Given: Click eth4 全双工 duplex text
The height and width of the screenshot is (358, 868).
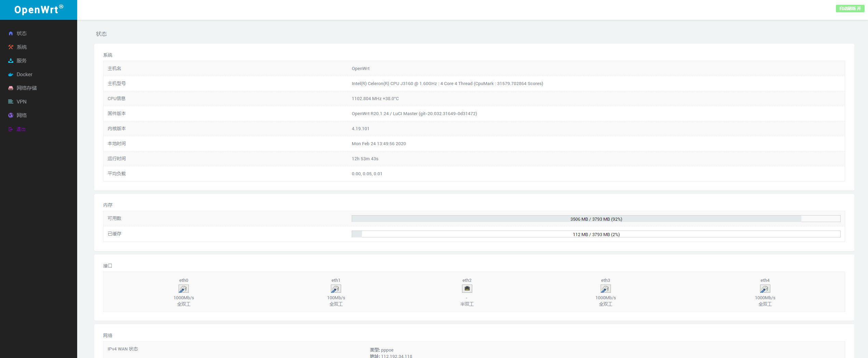Looking at the screenshot, I should [765, 304].
